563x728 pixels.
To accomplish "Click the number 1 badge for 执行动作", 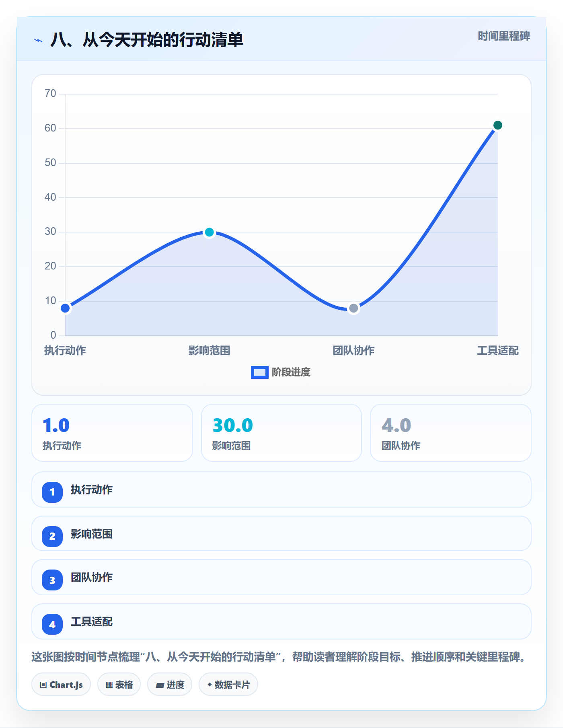I will [52, 492].
